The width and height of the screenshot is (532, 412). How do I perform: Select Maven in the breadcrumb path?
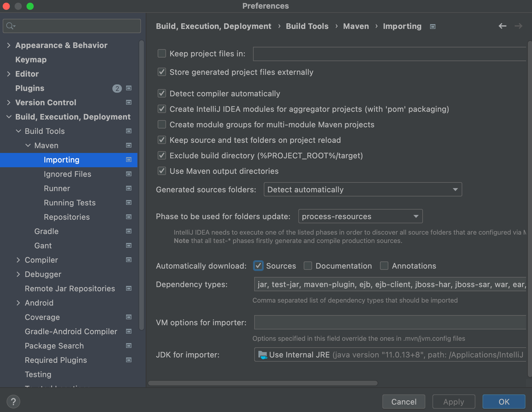(x=356, y=26)
